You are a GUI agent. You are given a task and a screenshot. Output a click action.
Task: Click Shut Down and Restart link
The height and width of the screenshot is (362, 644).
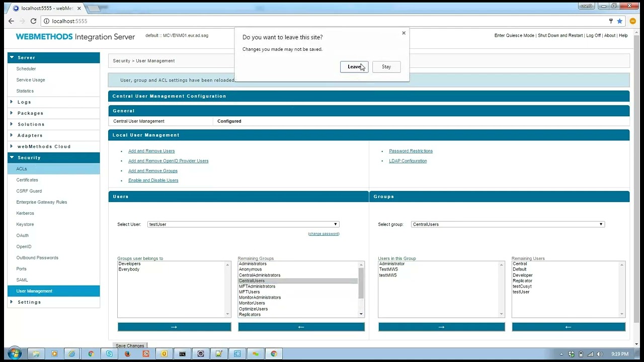[x=560, y=36]
